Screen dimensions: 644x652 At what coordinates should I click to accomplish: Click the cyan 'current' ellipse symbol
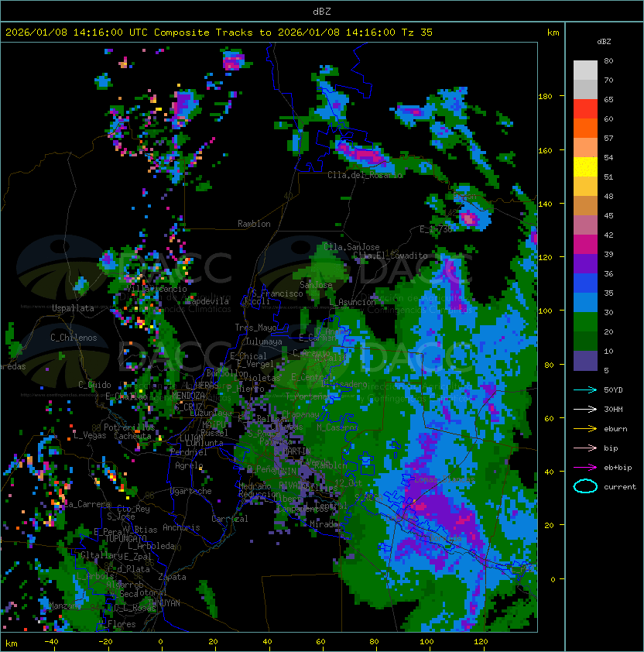(x=585, y=486)
